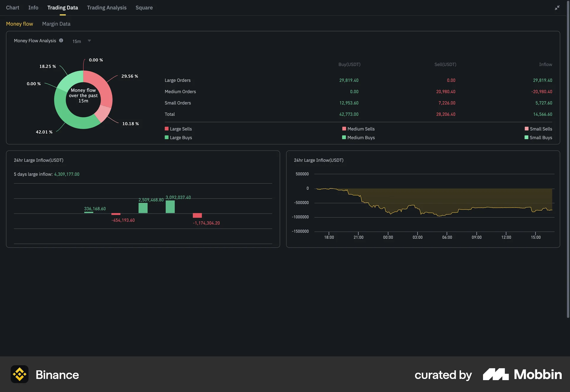Toggle Large Sells in the legend
This screenshot has width=570, height=392.
pos(178,129)
